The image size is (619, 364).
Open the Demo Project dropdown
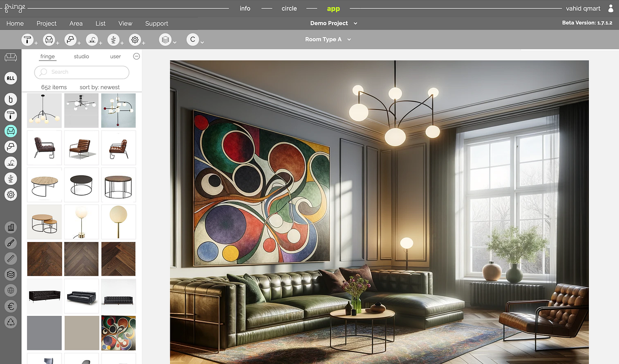point(334,23)
